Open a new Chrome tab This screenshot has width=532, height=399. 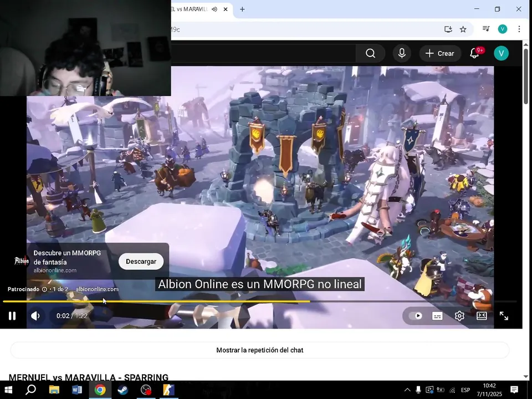242,9
